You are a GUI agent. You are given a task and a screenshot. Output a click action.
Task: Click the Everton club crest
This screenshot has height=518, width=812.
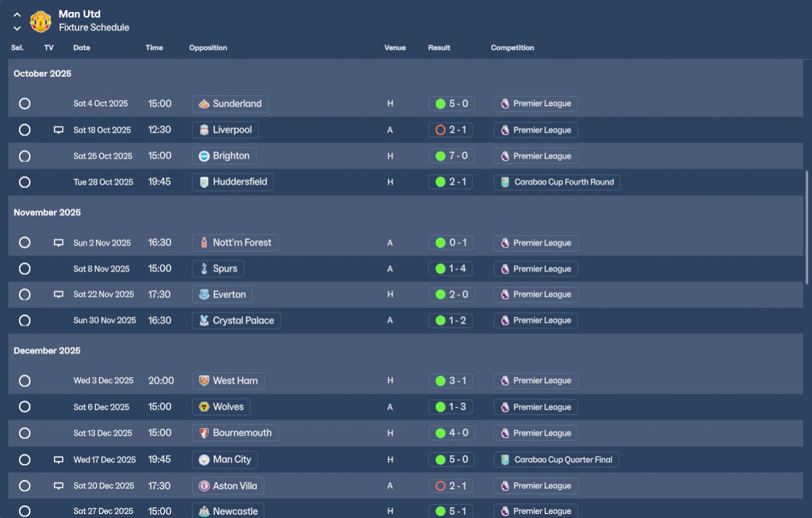click(204, 295)
